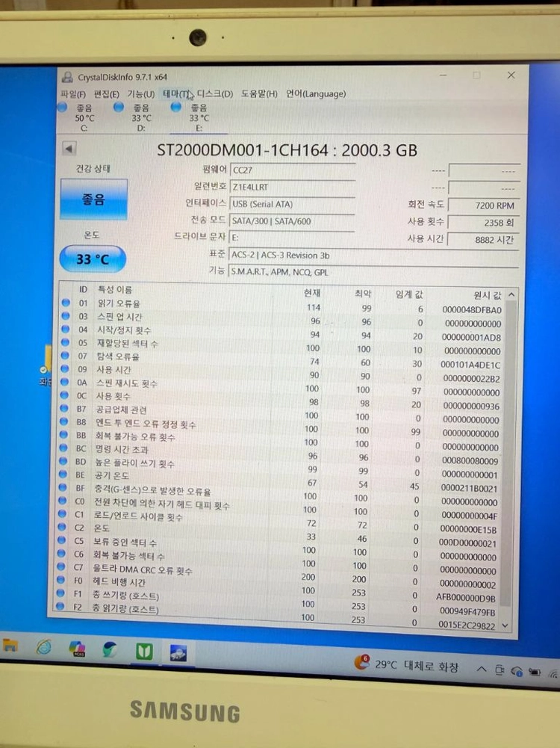The height and width of the screenshot is (748, 560).
Task: Click the interface field USB (Serial ATA)
Action: coord(292,204)
